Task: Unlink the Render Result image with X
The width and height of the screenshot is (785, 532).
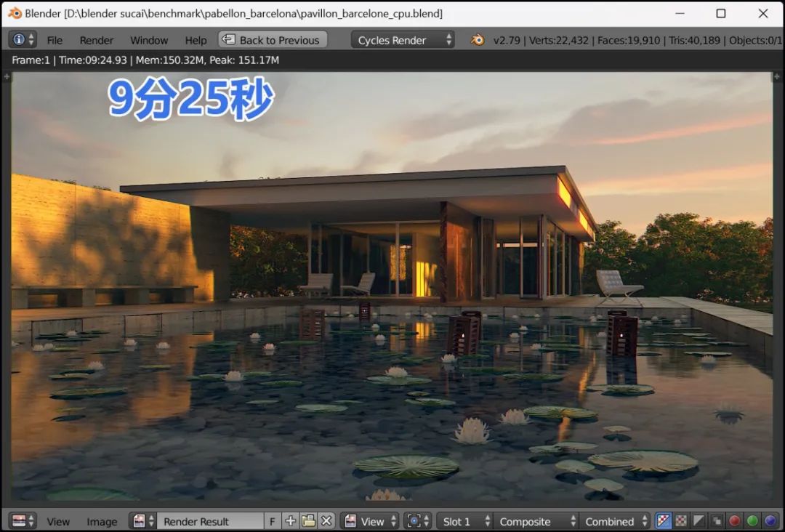Action: (x=326, y=521)
